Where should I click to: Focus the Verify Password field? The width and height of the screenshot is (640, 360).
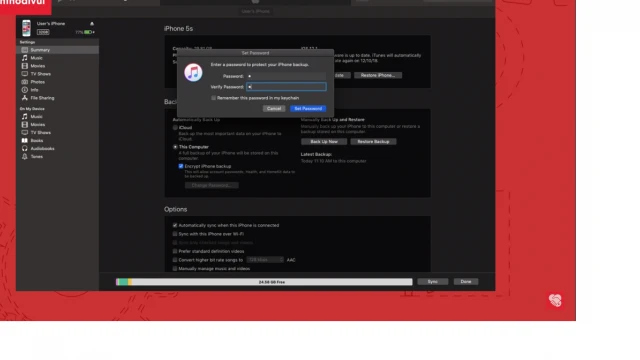[x=286, y=87]
